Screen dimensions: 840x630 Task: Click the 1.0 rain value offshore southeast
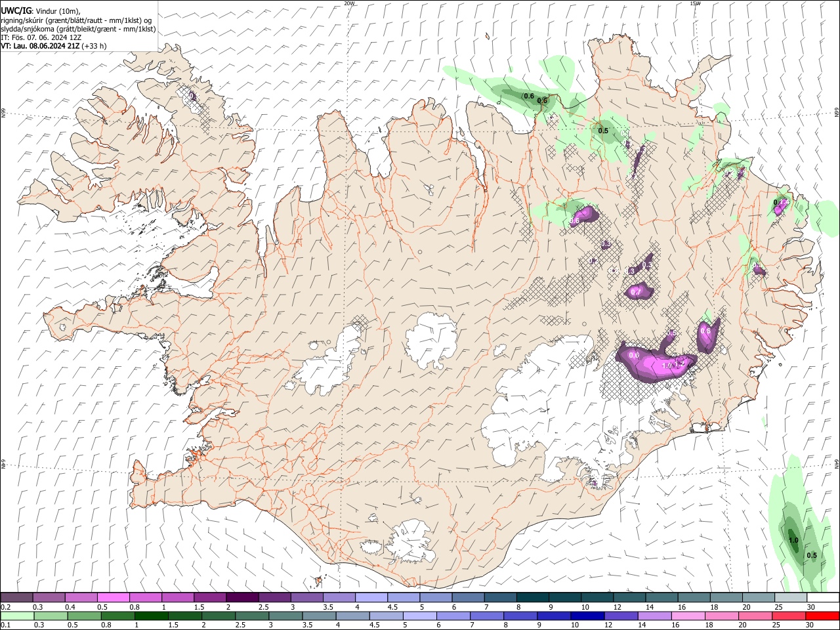793,541
